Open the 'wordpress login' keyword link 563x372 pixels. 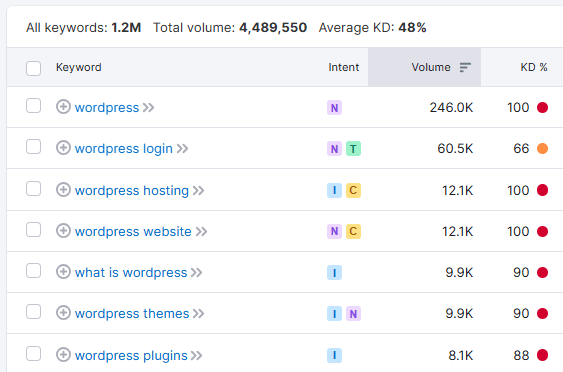[124, 149]
